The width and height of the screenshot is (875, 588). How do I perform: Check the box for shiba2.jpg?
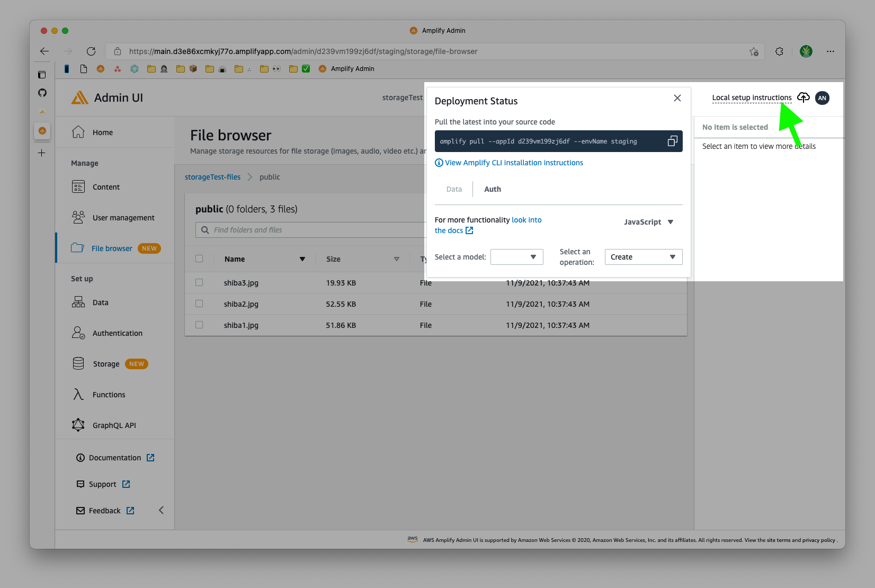[199, 304]
